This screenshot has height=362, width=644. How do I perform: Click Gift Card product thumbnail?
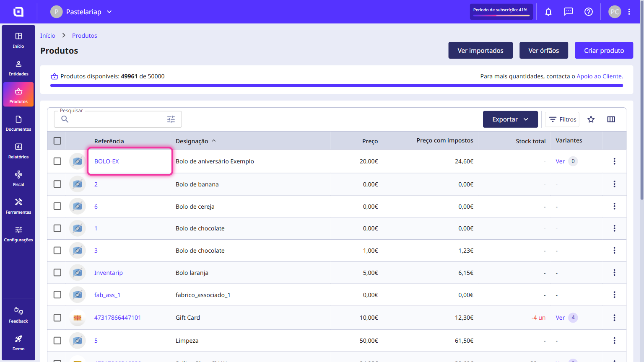coord(78,318)
